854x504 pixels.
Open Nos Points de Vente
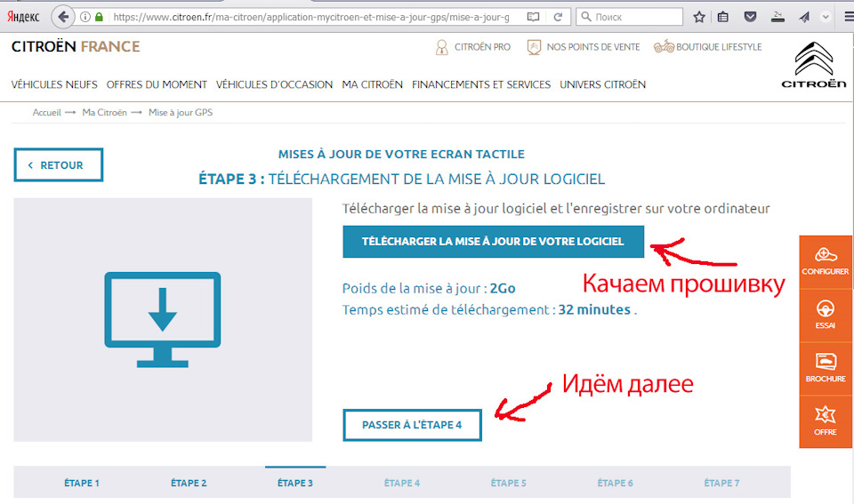pos(583,47)
